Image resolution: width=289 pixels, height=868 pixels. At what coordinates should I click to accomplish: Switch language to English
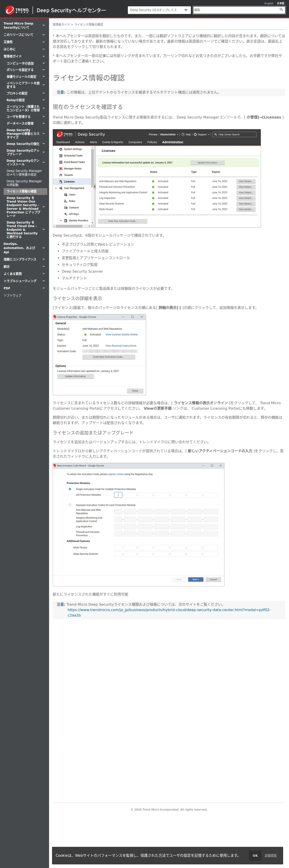coord(269,3)
